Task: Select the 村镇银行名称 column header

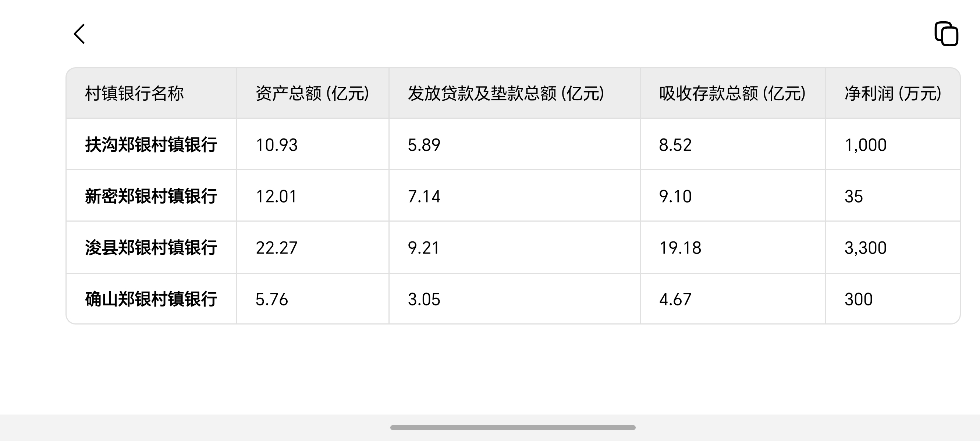Action: click(134, 93)
